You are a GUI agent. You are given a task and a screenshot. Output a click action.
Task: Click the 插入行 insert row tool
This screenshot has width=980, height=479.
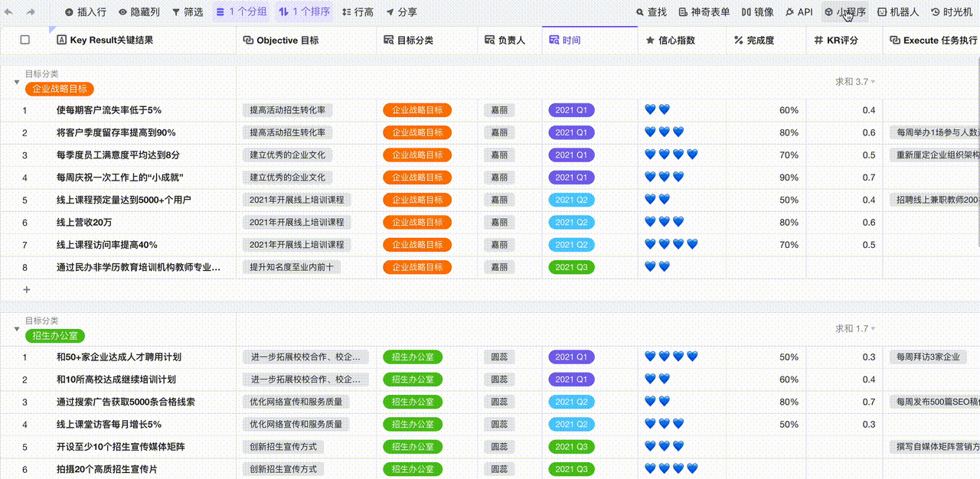[x=85, y=12]
